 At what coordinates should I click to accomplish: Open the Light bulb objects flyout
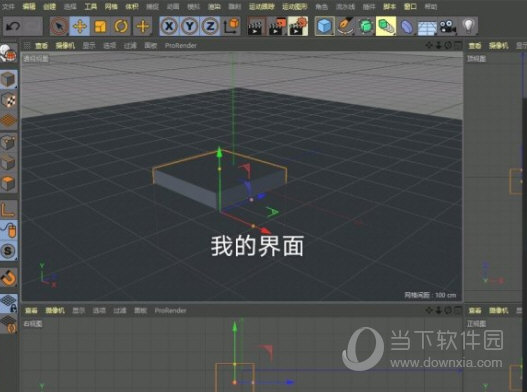pos(469,26)
